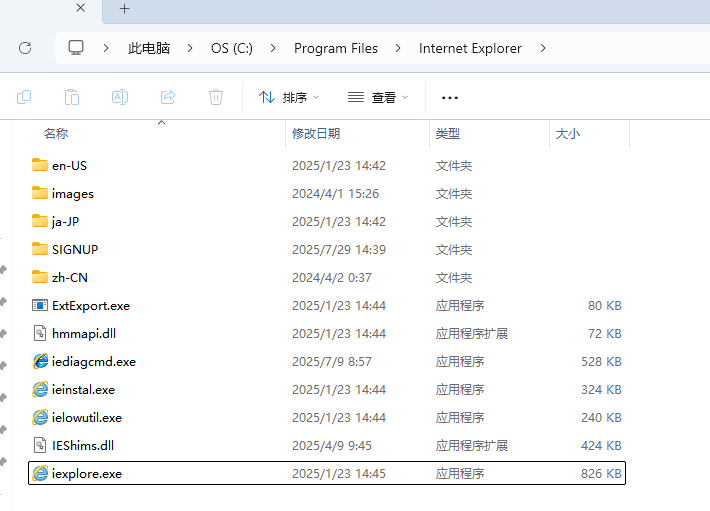Expand chevron after Internet Explorer
Viewport: 710px width, 511px height.
543,48
